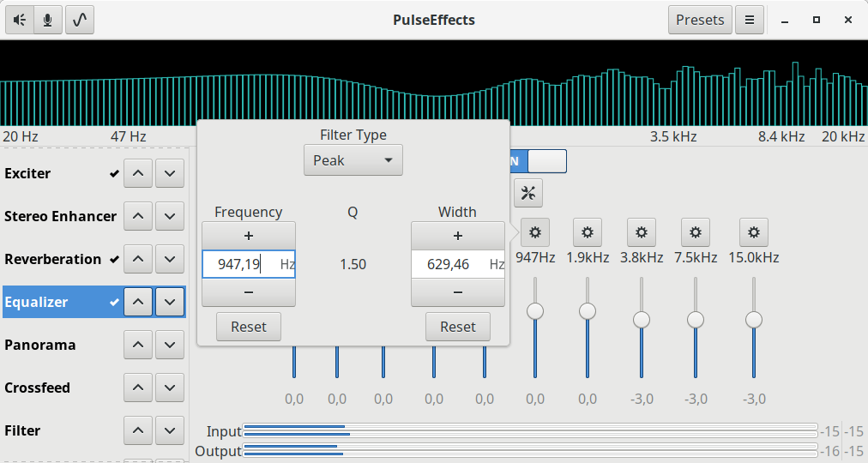The image size is (868, 463).
Task: Move Stereo Enhancer down
Action: (x=169, y=216)
